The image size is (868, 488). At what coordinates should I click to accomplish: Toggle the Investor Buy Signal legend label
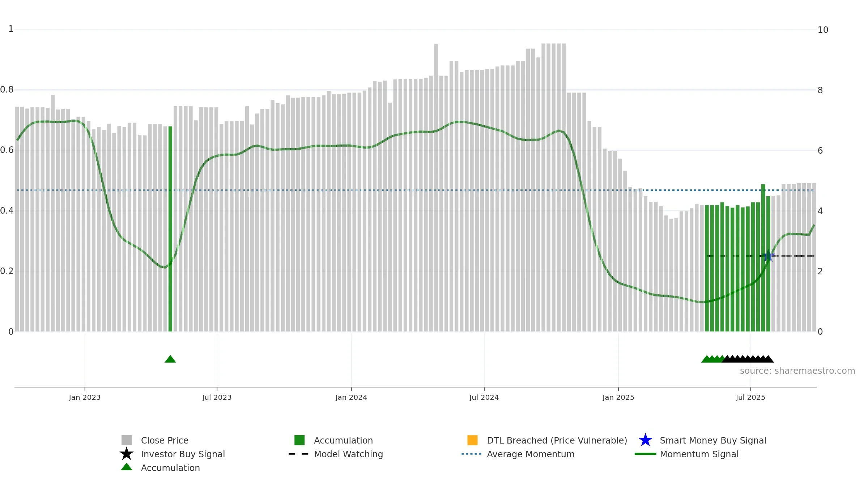(183, 454)
